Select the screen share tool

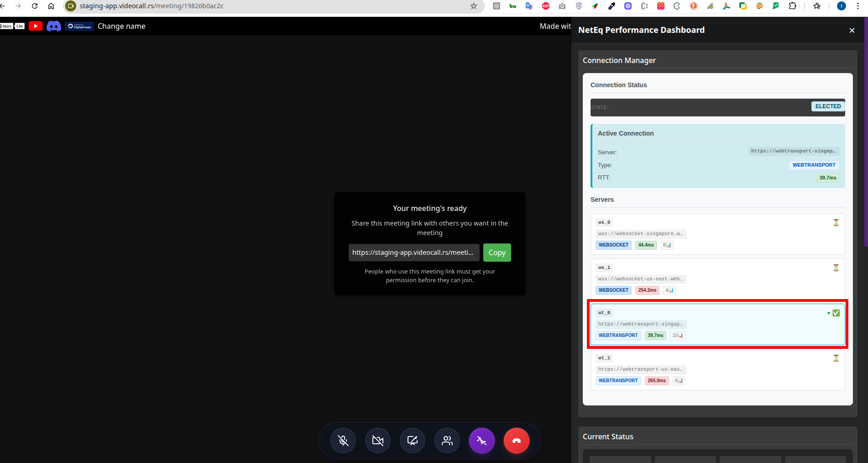412,441
